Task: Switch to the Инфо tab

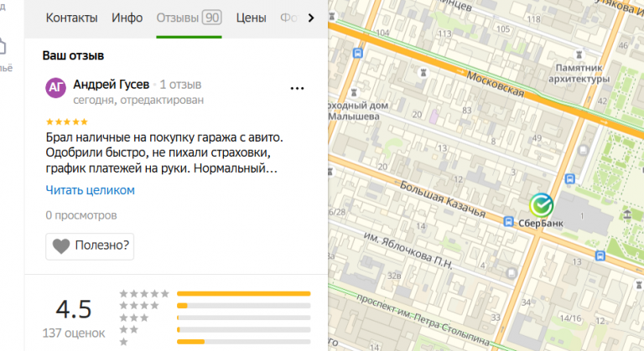Action: [127, 18]
